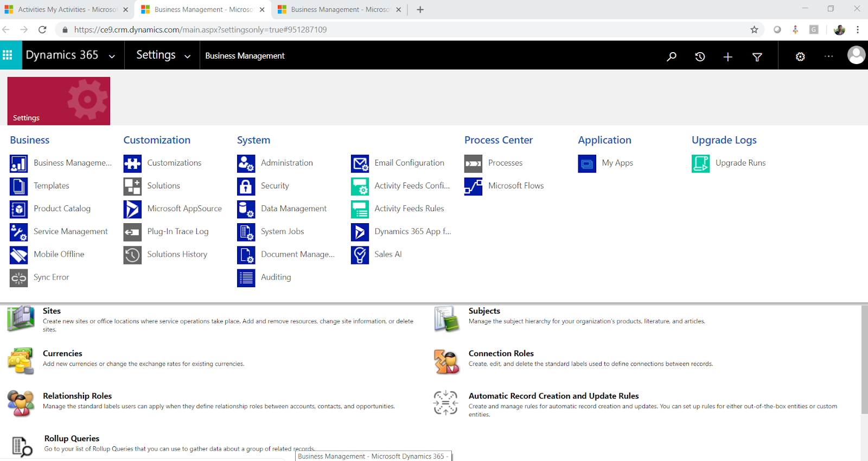Open the user profile avatar
This screenshot has height=461, width=868.
856,55
